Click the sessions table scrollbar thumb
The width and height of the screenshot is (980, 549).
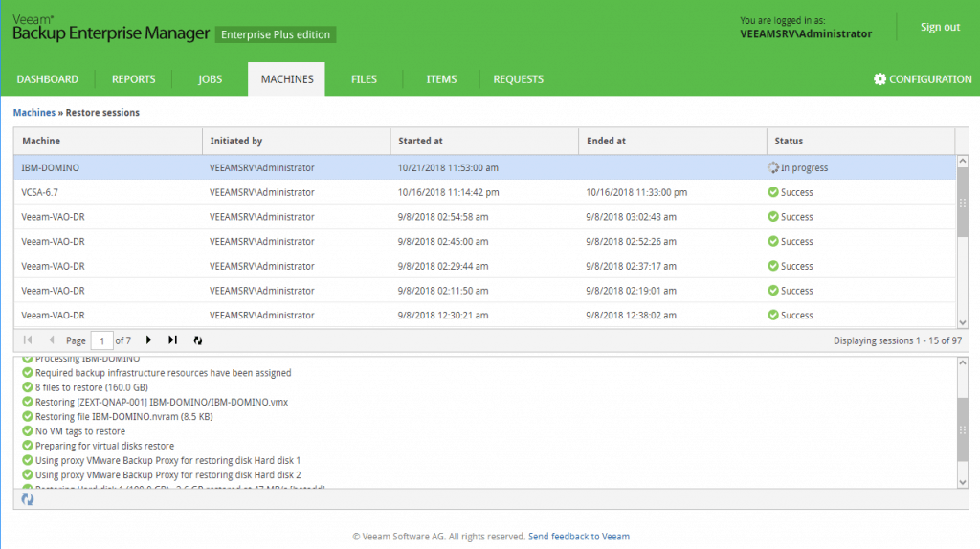[x=963, y=203]
